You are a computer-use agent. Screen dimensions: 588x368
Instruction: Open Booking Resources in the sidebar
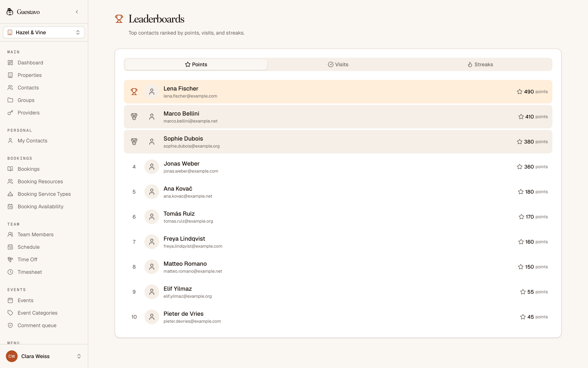44,181
